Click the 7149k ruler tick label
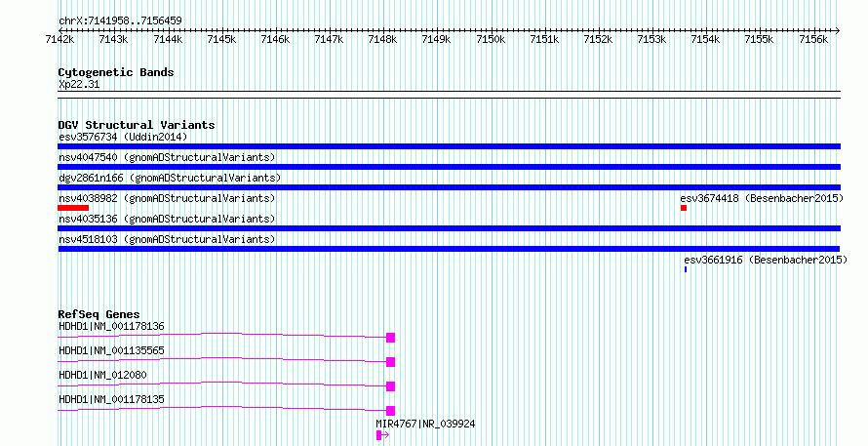This screenshot has height=446, width=868. 436,39
